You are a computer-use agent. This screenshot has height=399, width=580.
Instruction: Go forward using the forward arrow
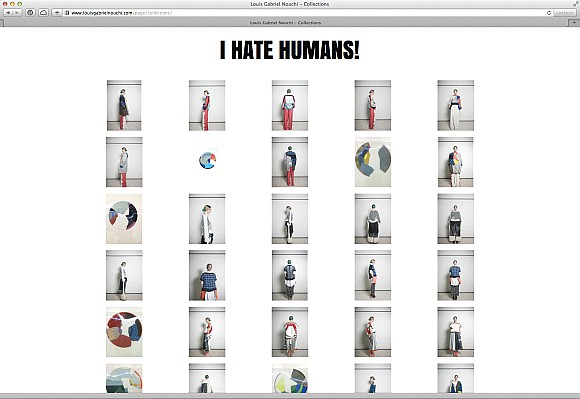(17, 13)
